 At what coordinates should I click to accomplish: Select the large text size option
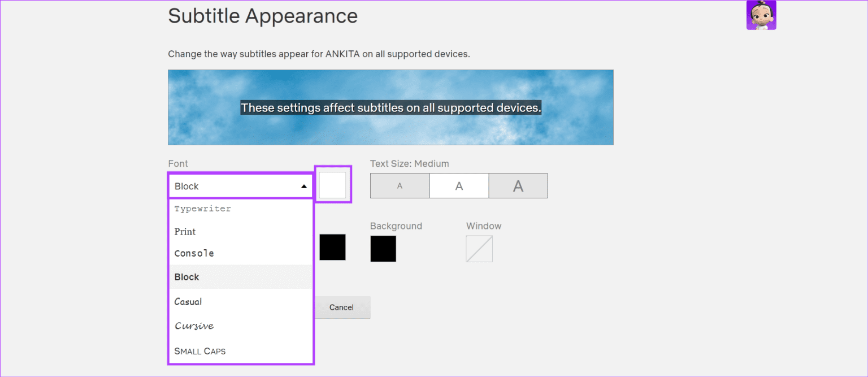(x=518, y=185)
